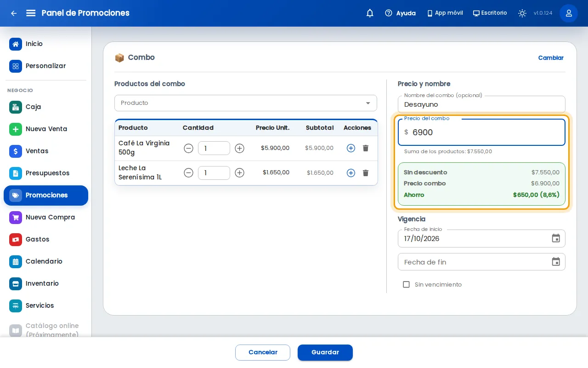
Task: Decrease Café La Virginia quantity
Action: (x=188, y=148)
